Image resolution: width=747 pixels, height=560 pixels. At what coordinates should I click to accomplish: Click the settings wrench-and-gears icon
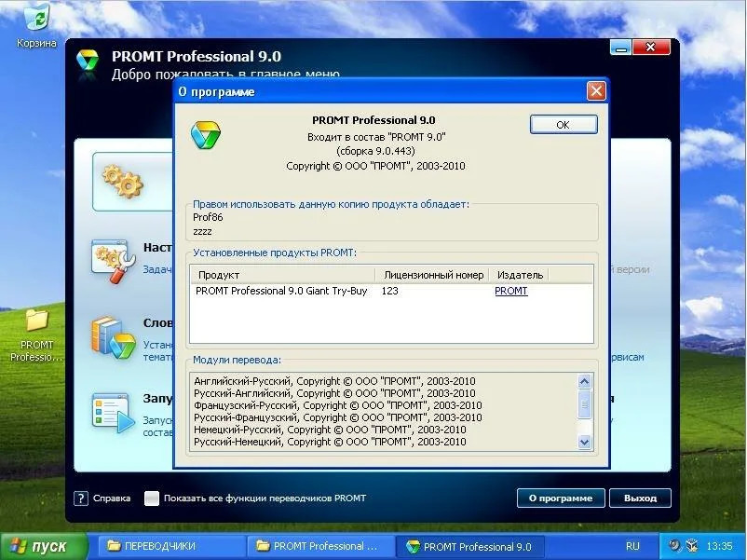click(113, 261)
